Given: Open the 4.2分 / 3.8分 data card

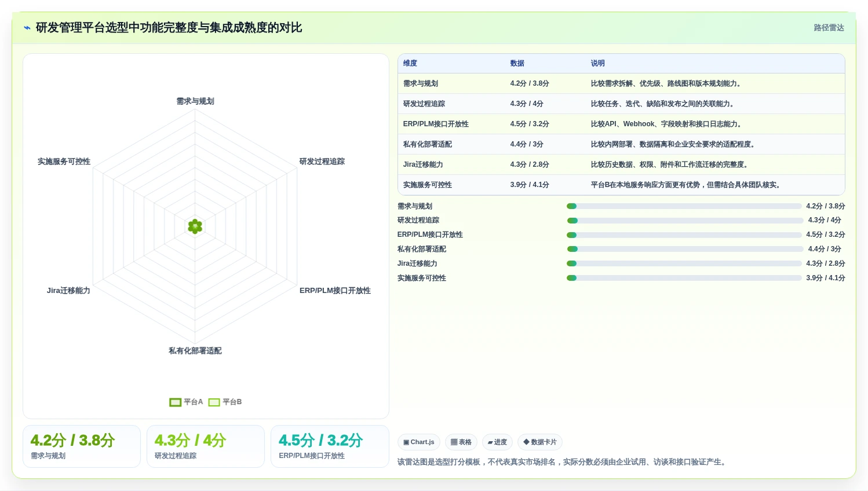Looking at the screenshot, I should [x=82, y=446].
